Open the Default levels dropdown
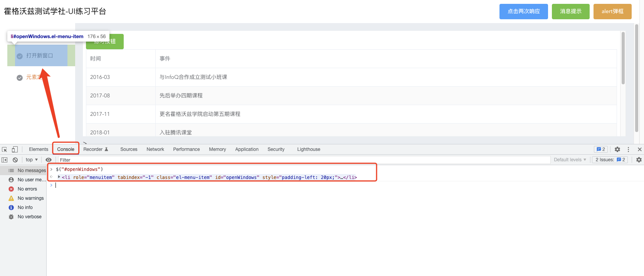Image resolution: width=644 pixels, height=276 pixels. click(x=570, y=160)
